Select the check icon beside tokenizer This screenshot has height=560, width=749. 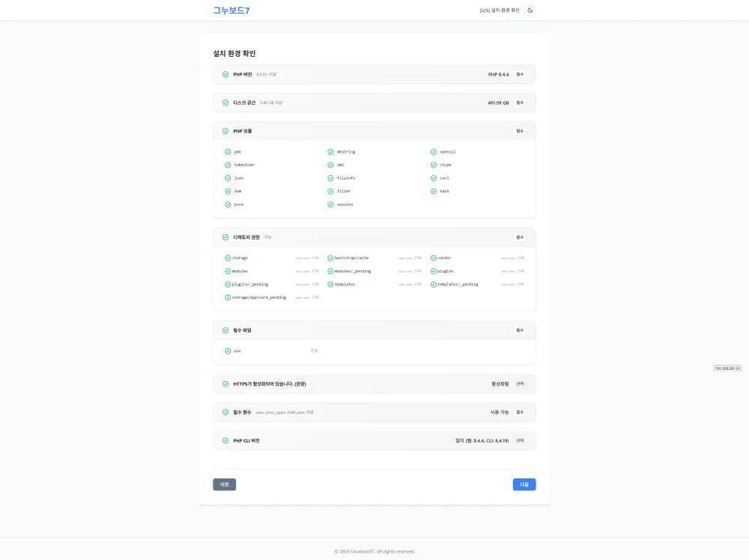click(228, 165)
